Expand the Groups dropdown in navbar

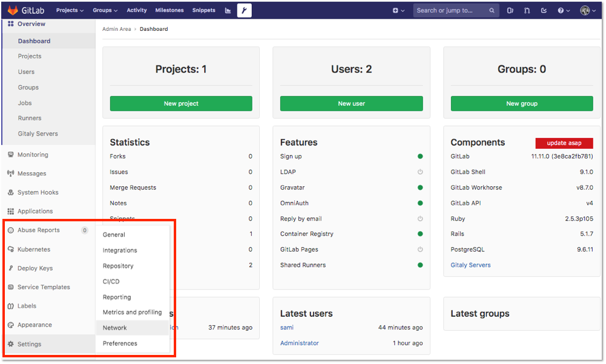105,10
